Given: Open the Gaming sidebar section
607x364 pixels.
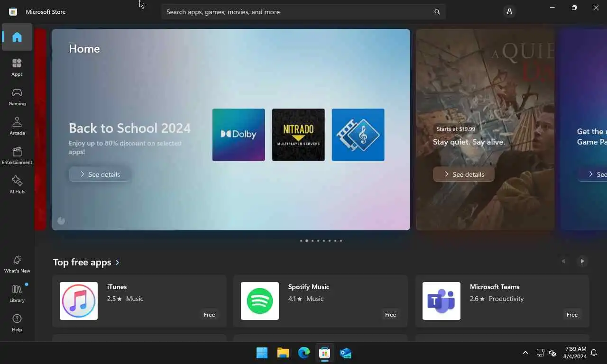Looking at the screenshot, I should 17,97.
